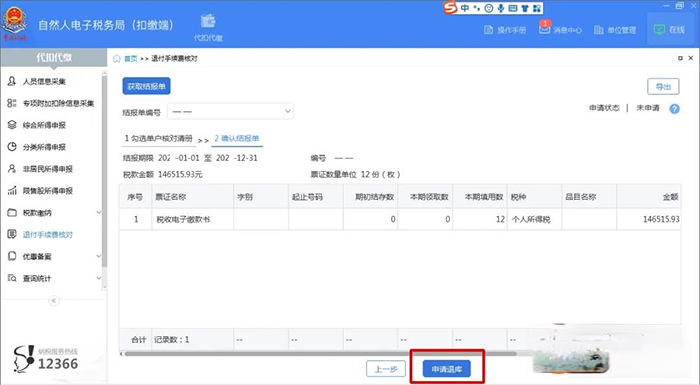Image resolution: width=700 pixels, height=385 pixels.
Task: Select the cell with value 12
Action: pos(480,219)
